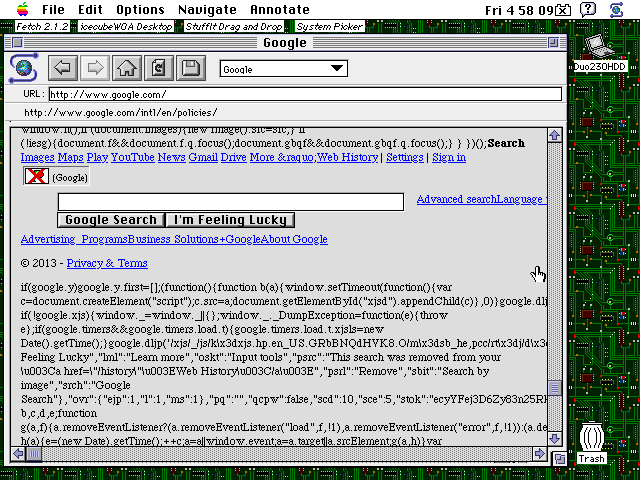
Task: Switch to icecubeWOA Desktop tab
Action: [x=126, y=27]
